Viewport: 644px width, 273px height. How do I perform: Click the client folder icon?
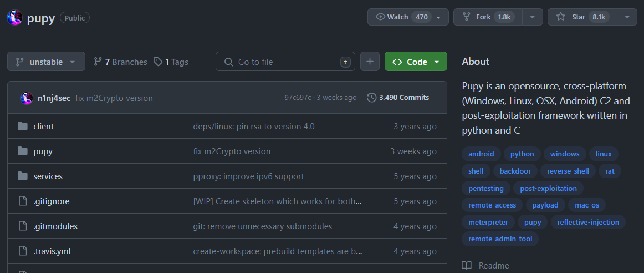[23, 127]
